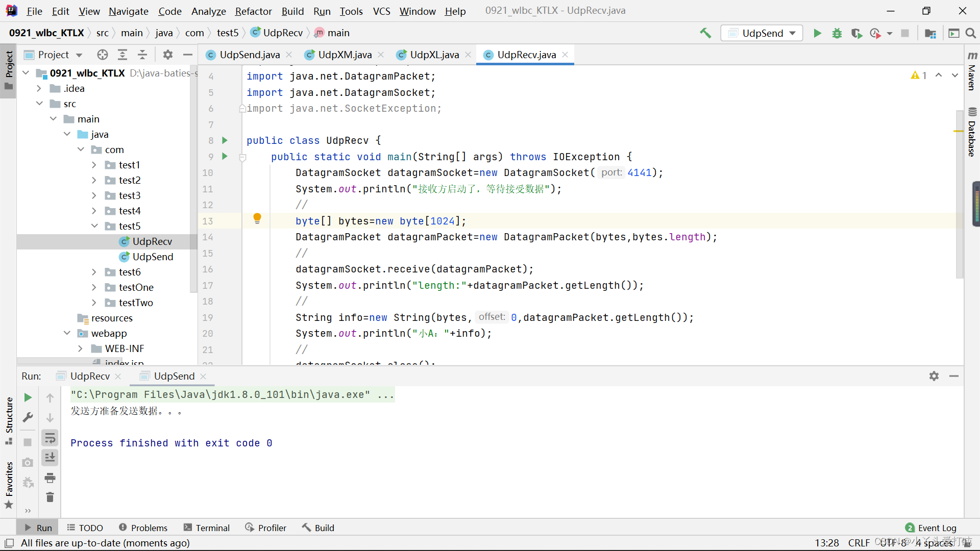Open Search Everywhere magnifier icon

[x=971, y=33]
